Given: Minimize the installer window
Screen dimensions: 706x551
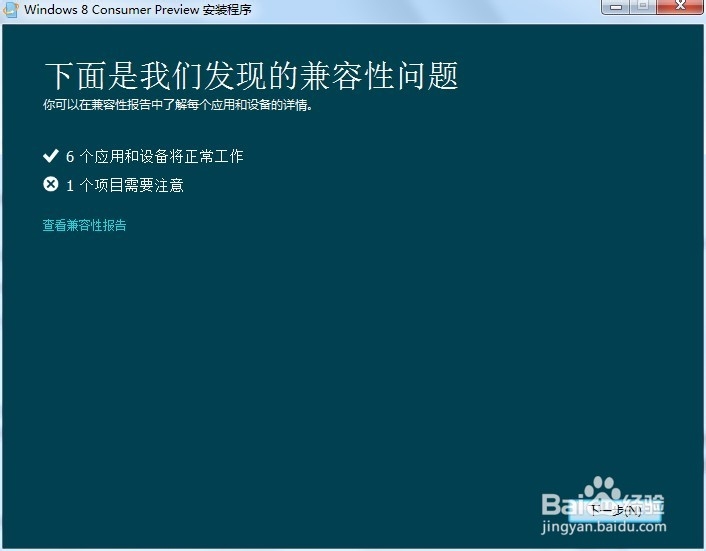Looking at the screenshot, I should pyautogui.click(x=616, y=6).
